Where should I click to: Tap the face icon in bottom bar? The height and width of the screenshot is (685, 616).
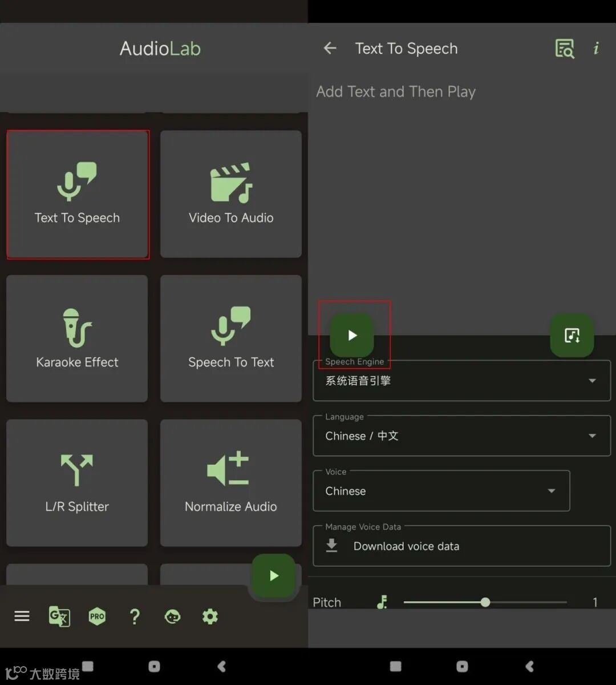coord(172,616)
